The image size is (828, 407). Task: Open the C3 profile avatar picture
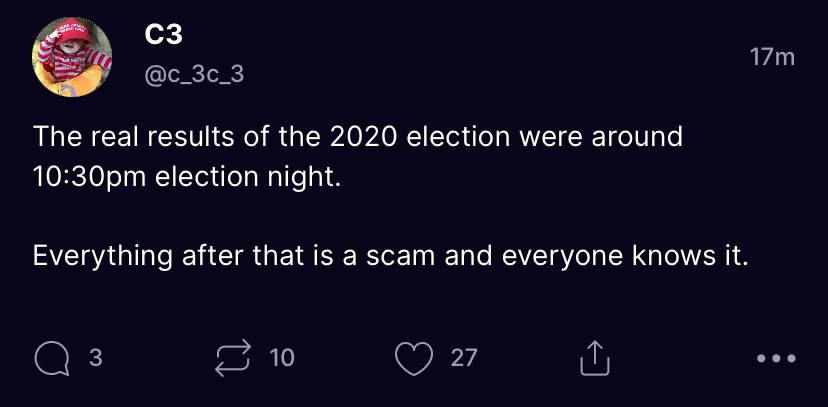[x=73, y=58]
